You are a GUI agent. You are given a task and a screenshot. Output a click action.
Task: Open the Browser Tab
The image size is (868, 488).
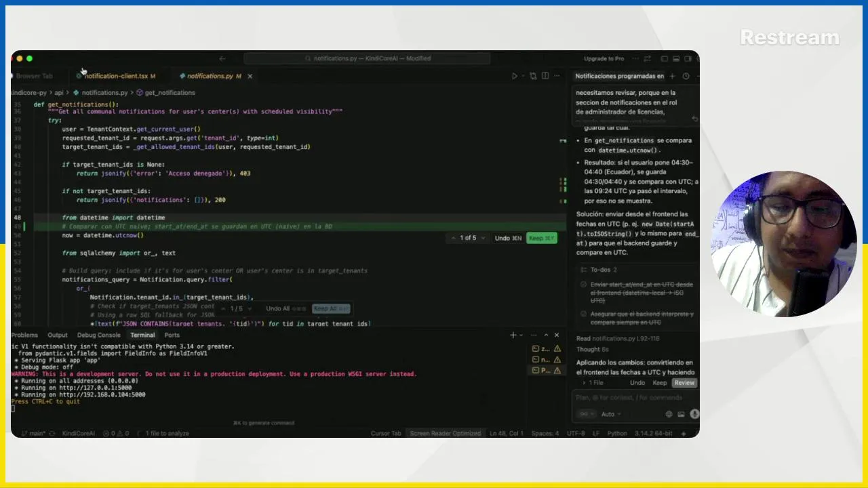point(34,76)
